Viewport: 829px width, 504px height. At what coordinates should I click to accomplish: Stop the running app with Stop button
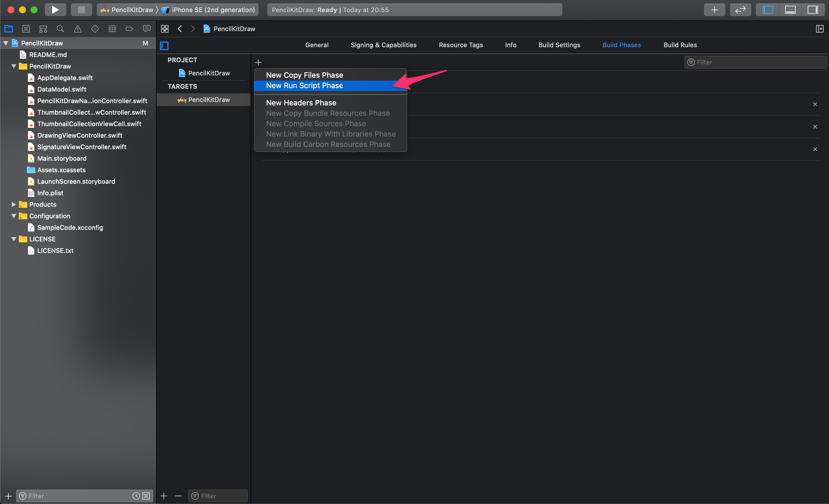click(81, 10)
